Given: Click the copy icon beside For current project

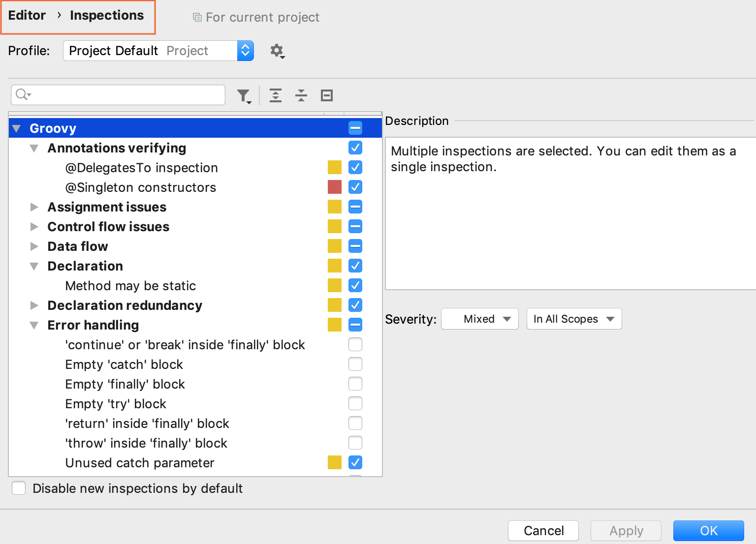Looking at the screenshot, I should [196, 17].
